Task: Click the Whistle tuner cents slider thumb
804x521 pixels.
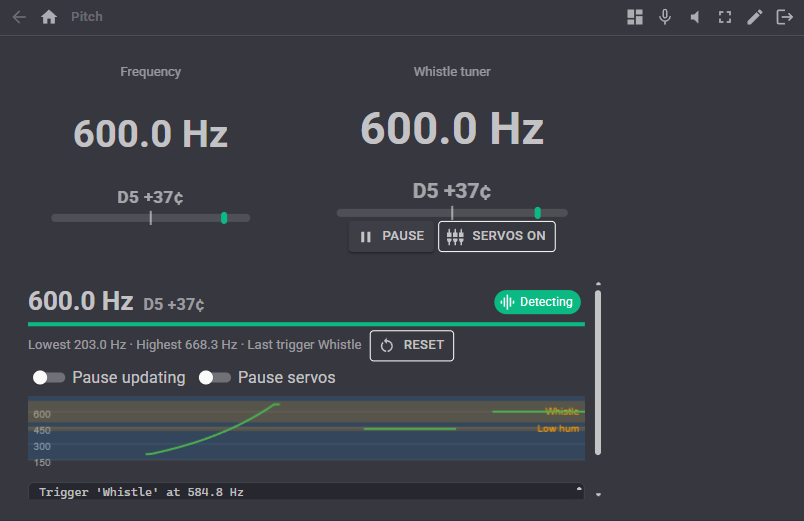Action: [537, 213]
